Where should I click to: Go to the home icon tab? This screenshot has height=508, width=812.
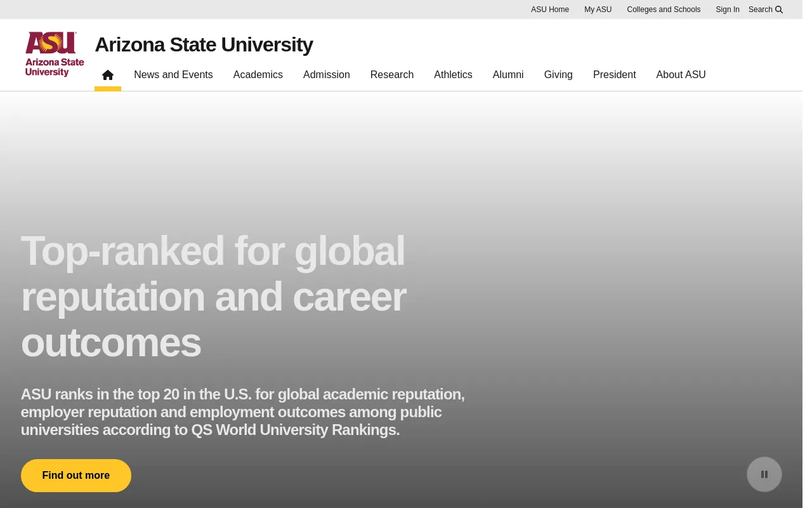coord(108,75)
